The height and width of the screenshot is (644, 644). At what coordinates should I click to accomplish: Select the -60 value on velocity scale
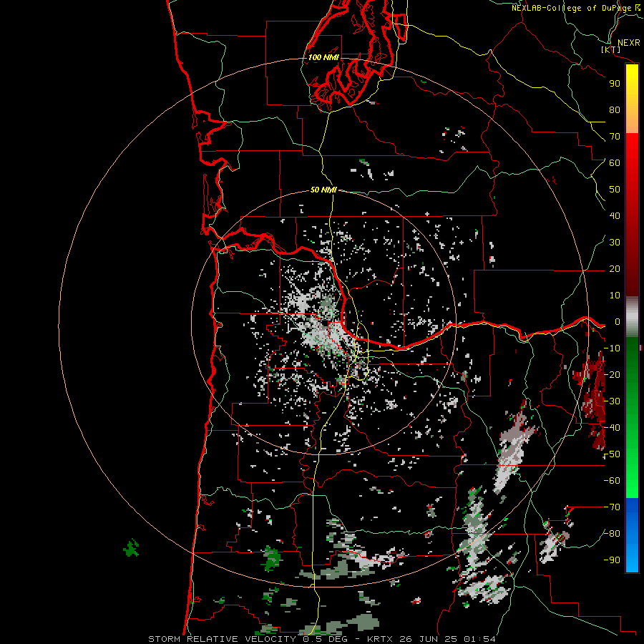(612, 481)
